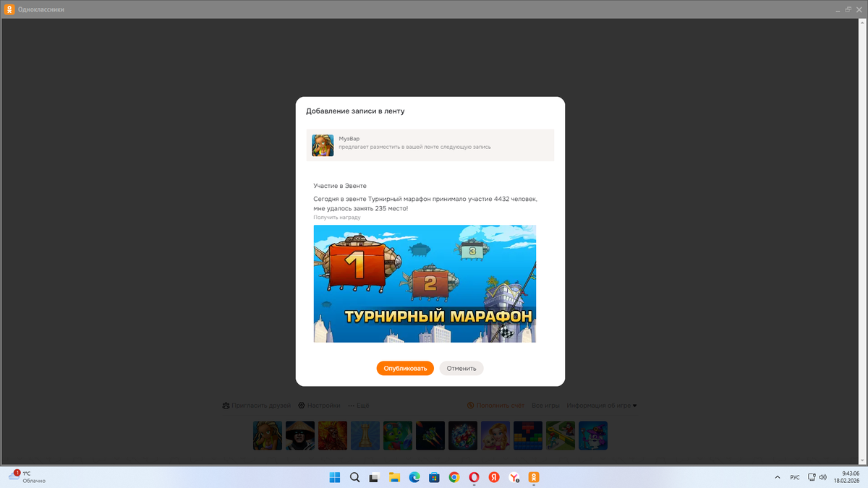868x488 pixels.
Task: Launch Microsoft Edge from taskbar
Action: 414,477
